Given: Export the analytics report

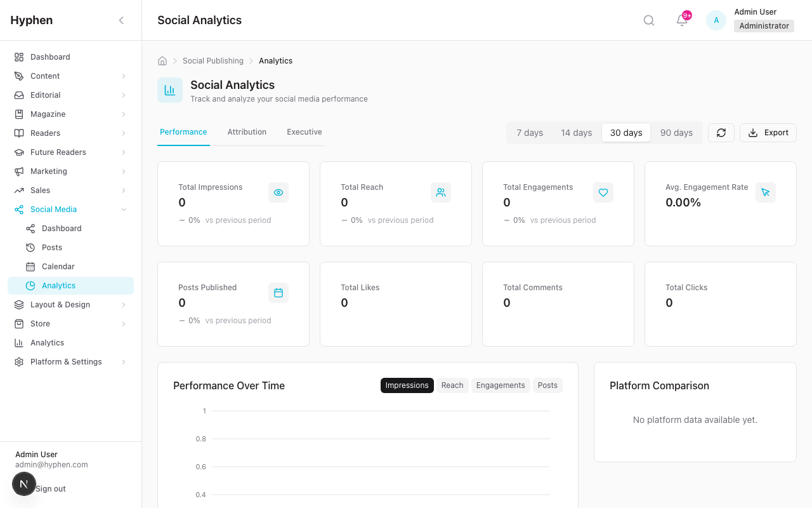Looking at the screenshot, I should 768,133.
